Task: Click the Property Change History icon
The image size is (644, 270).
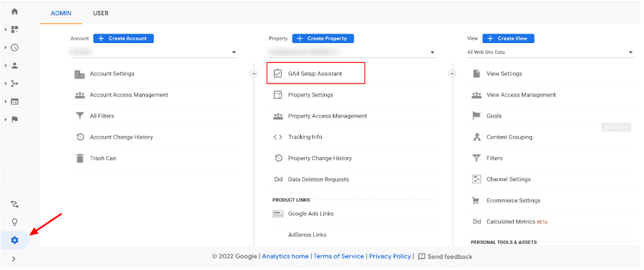Action: (x=278, y=158)
